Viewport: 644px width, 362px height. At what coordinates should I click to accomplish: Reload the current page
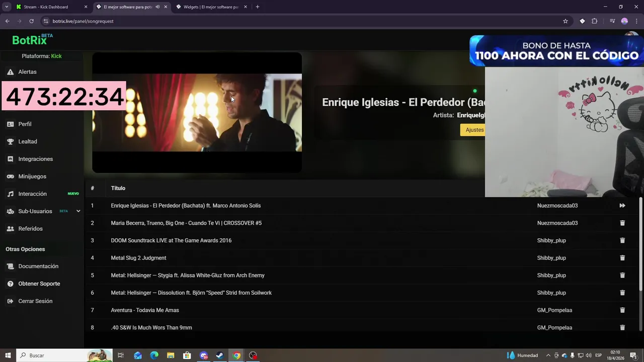(31, 21)
